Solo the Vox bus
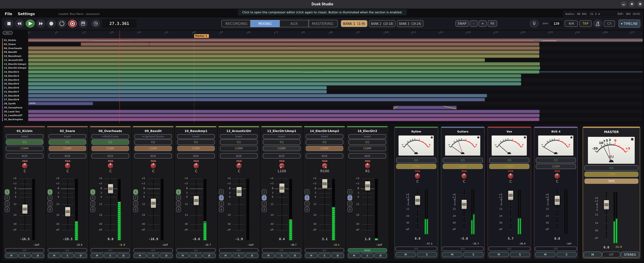Image resolution: width=644 pixels, height=263 pixels. [520, 254]
